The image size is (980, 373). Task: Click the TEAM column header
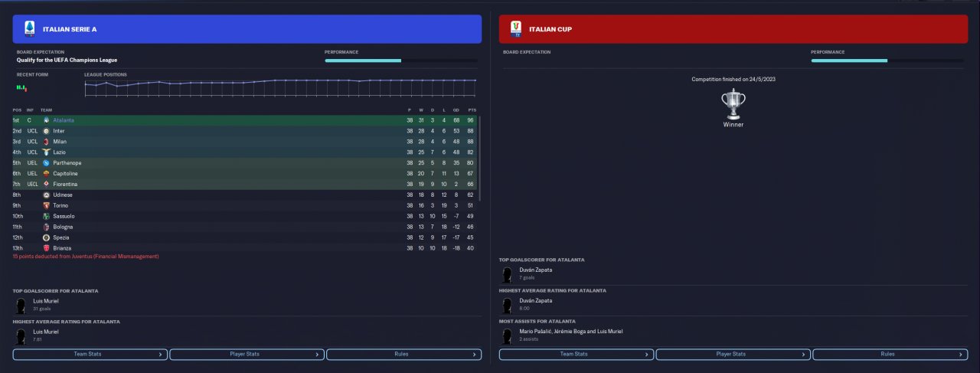click(46, 110)
